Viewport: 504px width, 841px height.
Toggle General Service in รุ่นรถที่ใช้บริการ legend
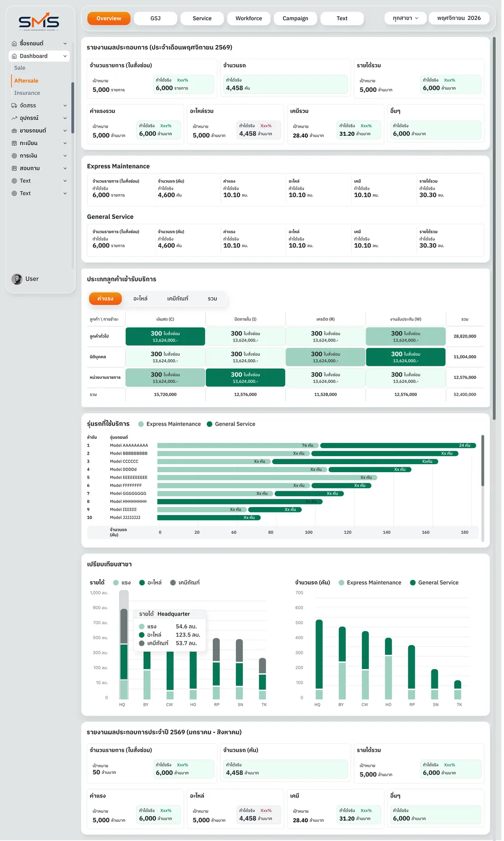(231, 424)
